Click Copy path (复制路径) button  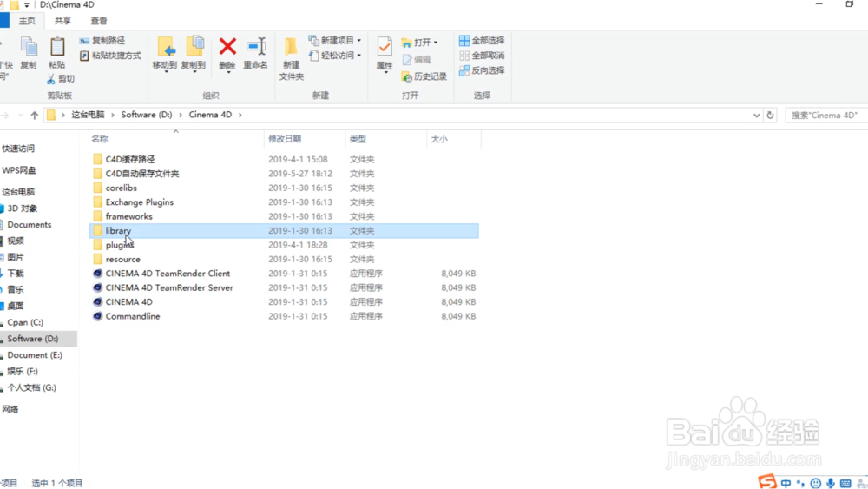pos(102,41)
